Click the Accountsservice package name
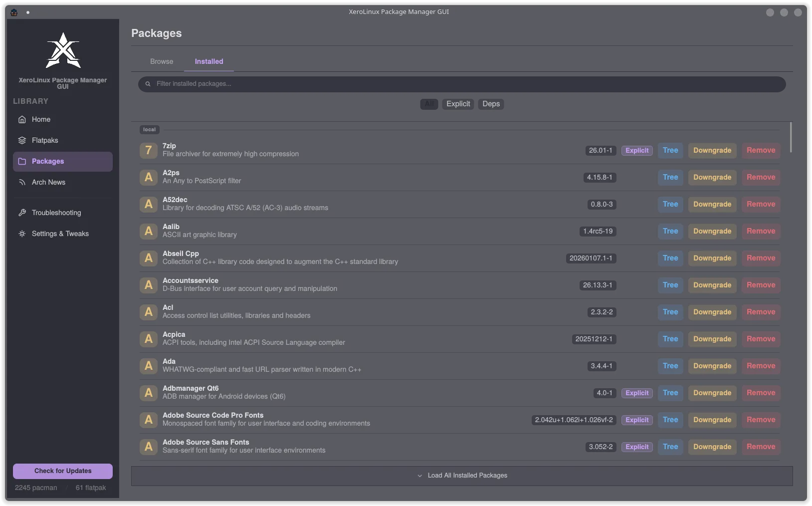Viewport: 812px width, 506px height. (x=191, y=280)
